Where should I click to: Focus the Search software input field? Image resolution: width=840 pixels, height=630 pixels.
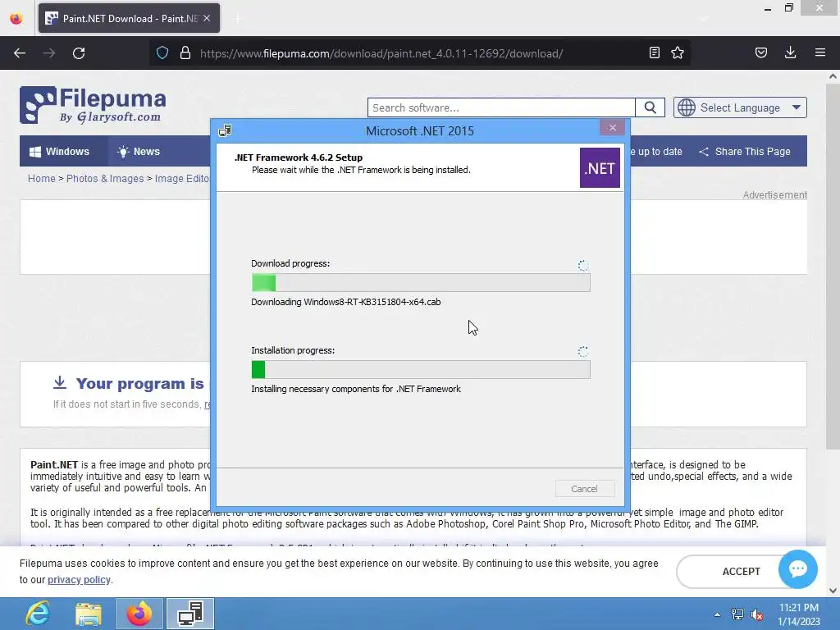(501, 107)
